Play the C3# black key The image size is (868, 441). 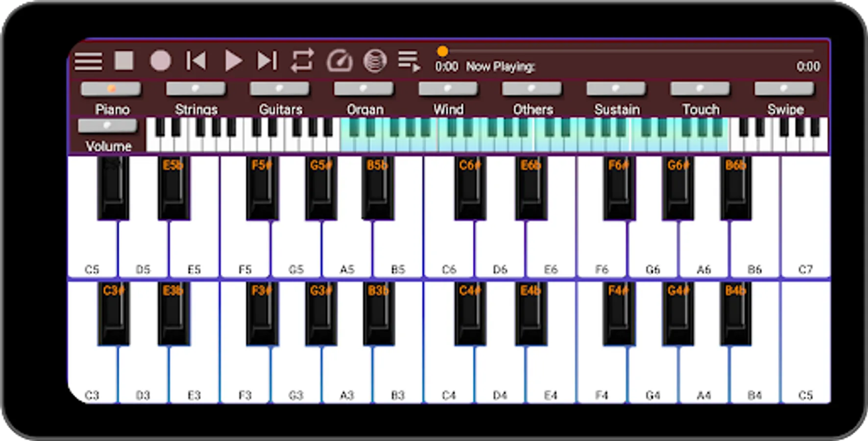tap(113, 314)
